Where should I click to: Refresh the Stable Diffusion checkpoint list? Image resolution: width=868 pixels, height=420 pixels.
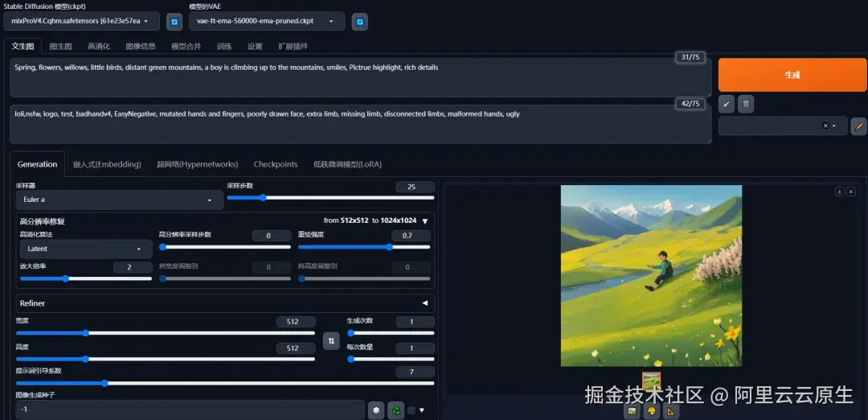[174, 22]
